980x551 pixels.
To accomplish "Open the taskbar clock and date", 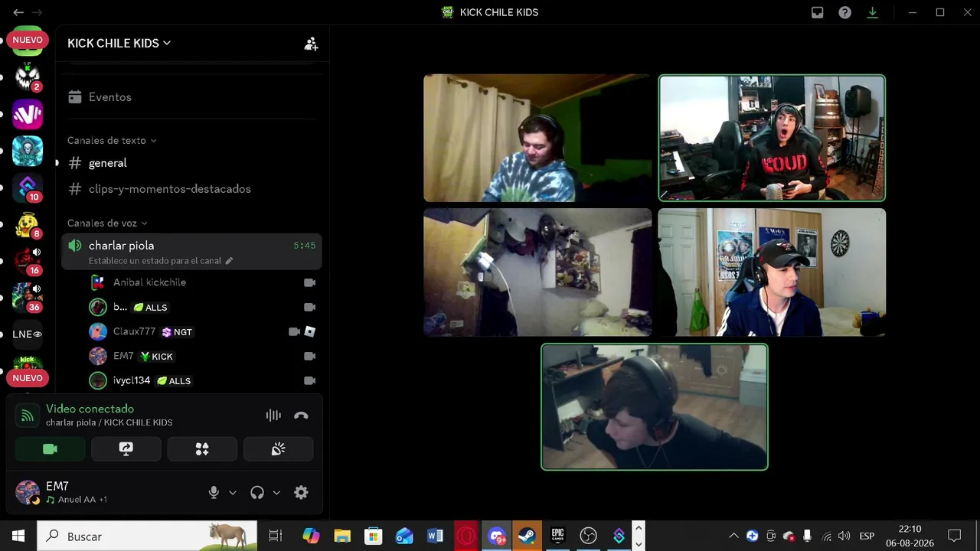I will click(x=910, y=536).
